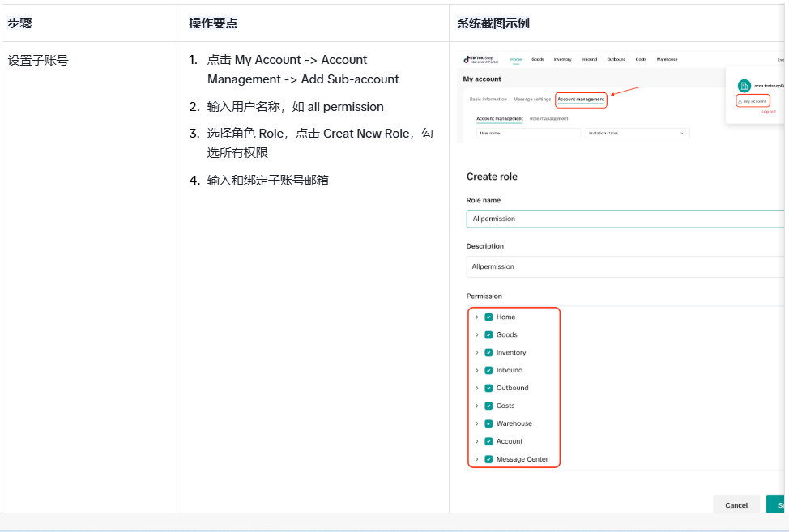This screenshot has height=532, width=789.
Task: Click the TikTok Shop Merchant Portal logo
Action: 481,60
